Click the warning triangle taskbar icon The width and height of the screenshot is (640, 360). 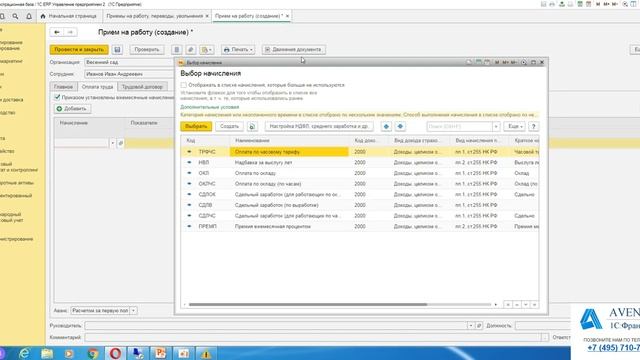(x=206, y=353)
